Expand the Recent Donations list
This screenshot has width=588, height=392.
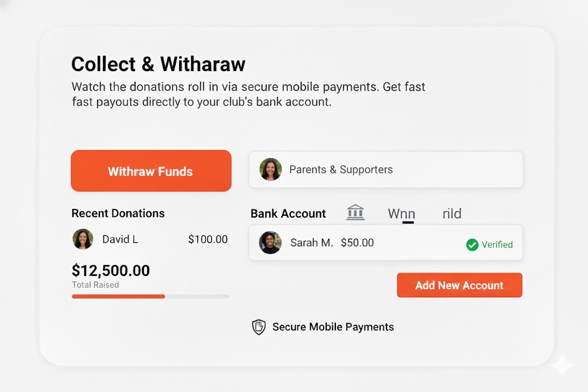click(118, 213)
